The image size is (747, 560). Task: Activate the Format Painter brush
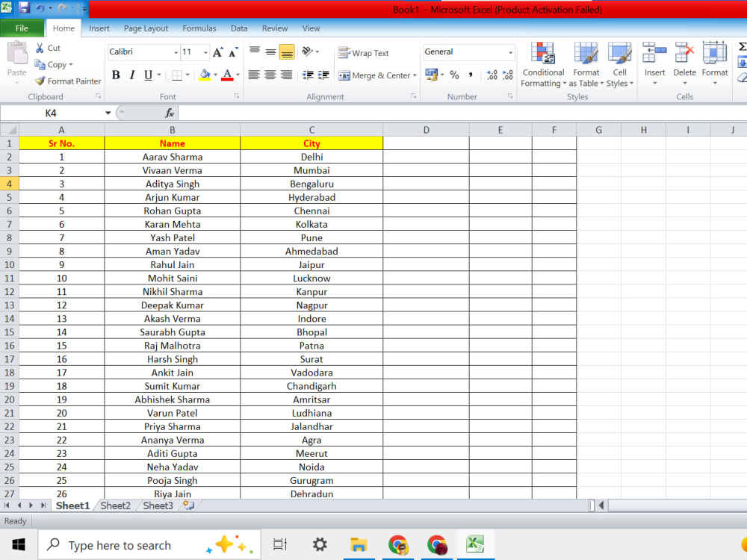point(40,81)
